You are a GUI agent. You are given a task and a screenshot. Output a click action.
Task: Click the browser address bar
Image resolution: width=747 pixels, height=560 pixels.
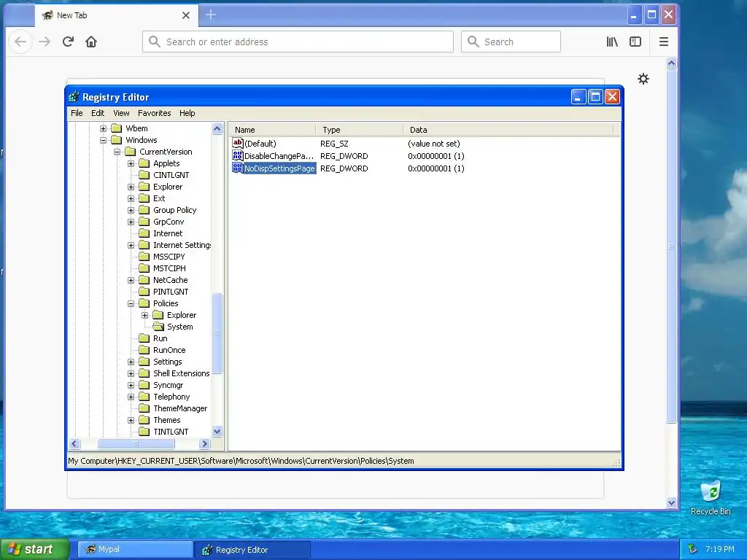point(298,42)
